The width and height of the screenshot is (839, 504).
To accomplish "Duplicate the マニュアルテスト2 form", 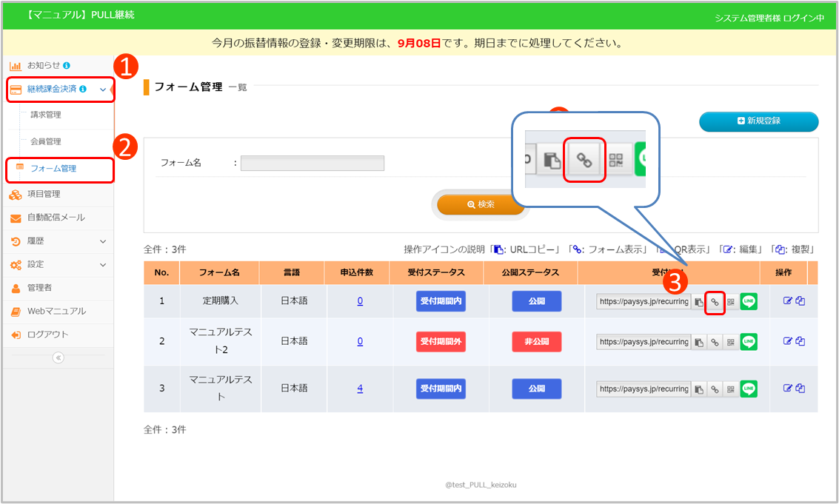I will 800,341.
